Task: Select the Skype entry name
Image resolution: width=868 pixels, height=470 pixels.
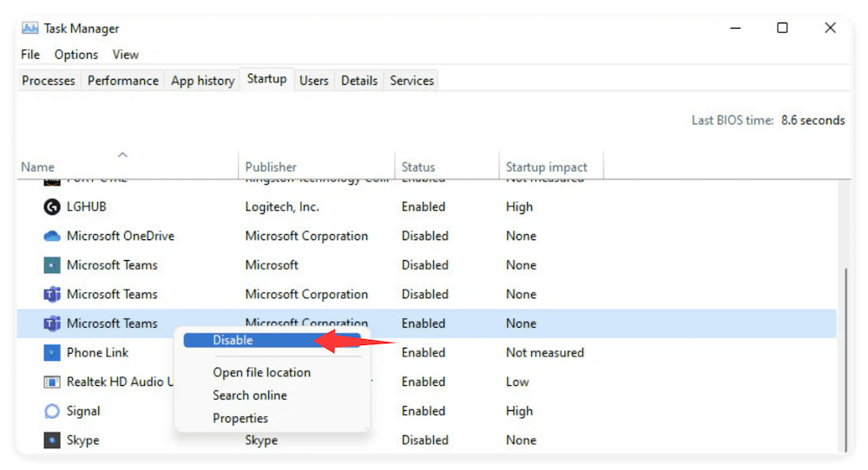Action: point(83,441)
